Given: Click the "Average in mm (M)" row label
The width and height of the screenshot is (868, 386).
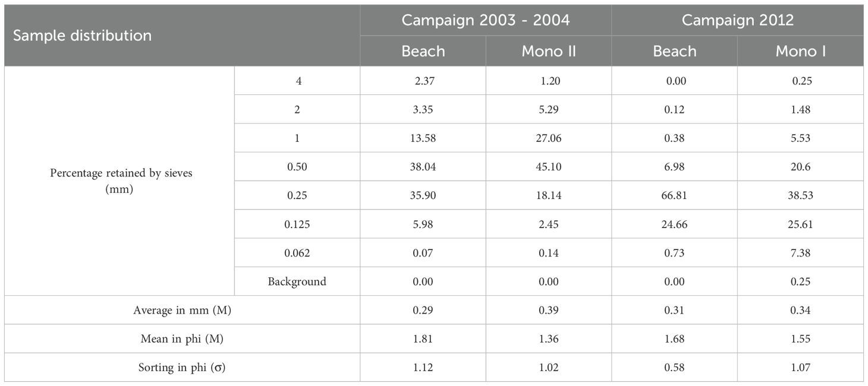Looking at the screenshot, I should point(181,310).
